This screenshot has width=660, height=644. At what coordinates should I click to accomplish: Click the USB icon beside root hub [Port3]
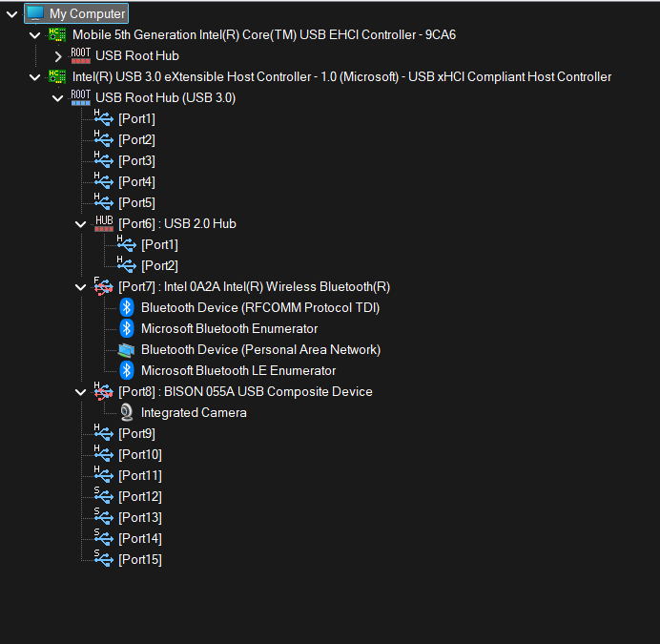point(103,159)
